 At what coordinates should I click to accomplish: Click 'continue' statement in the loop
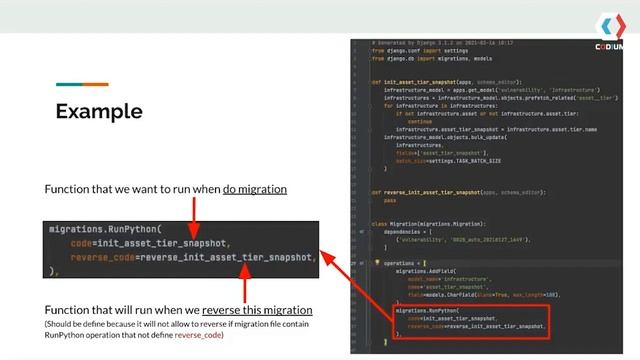tap(420, 122)
